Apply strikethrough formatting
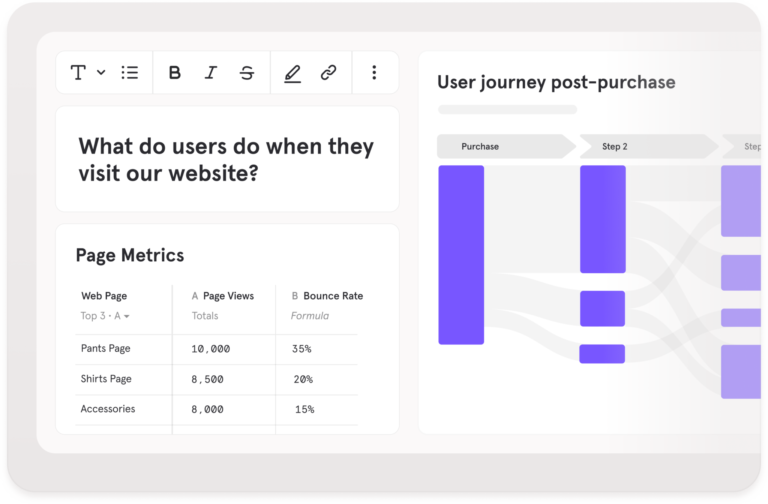This screenshot has height=504, width=768. (247, 72)
